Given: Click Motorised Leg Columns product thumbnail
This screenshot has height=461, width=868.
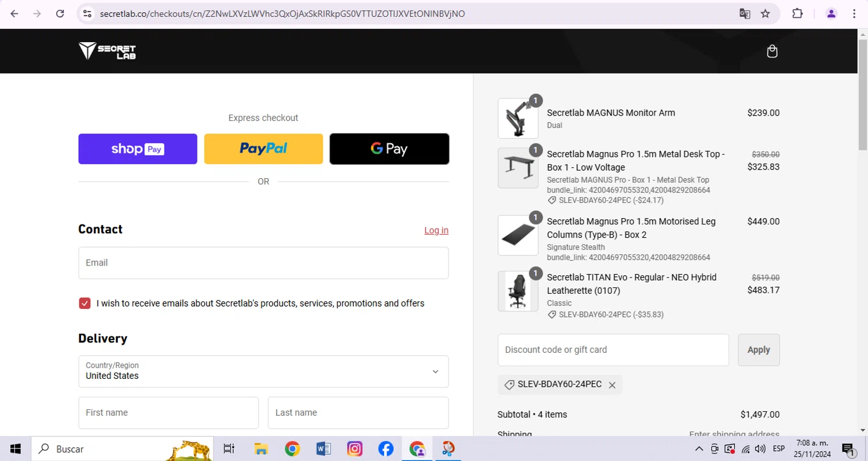Looking at the screenshot, I should click(x=518, y=235).
